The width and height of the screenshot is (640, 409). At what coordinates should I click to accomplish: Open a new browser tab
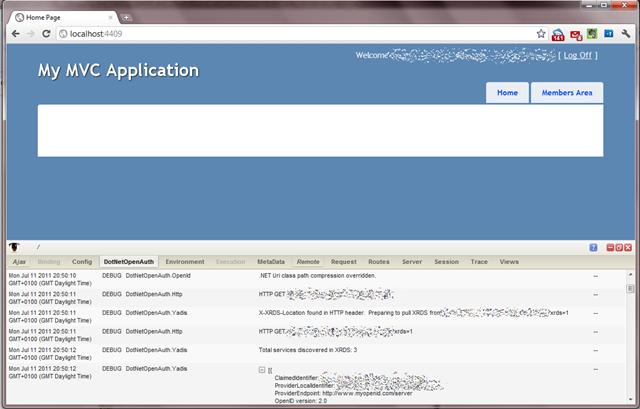pos(127,16)
